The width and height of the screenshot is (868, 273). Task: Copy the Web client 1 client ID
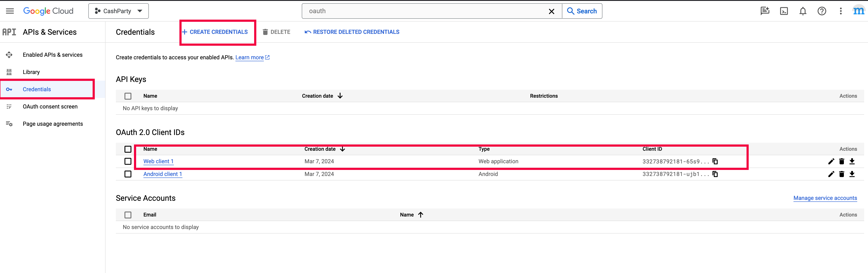[x=715, y=161]
